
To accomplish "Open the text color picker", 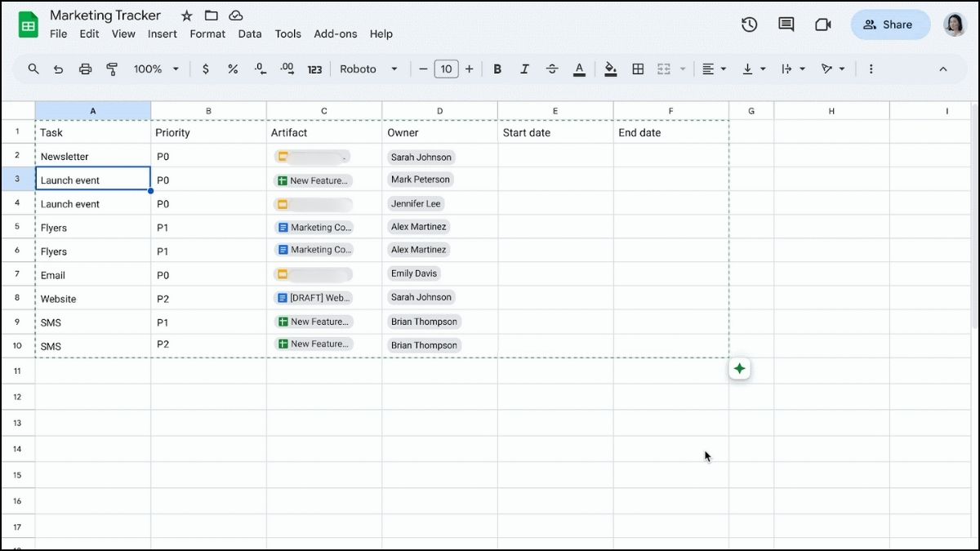I will point(579,69).
